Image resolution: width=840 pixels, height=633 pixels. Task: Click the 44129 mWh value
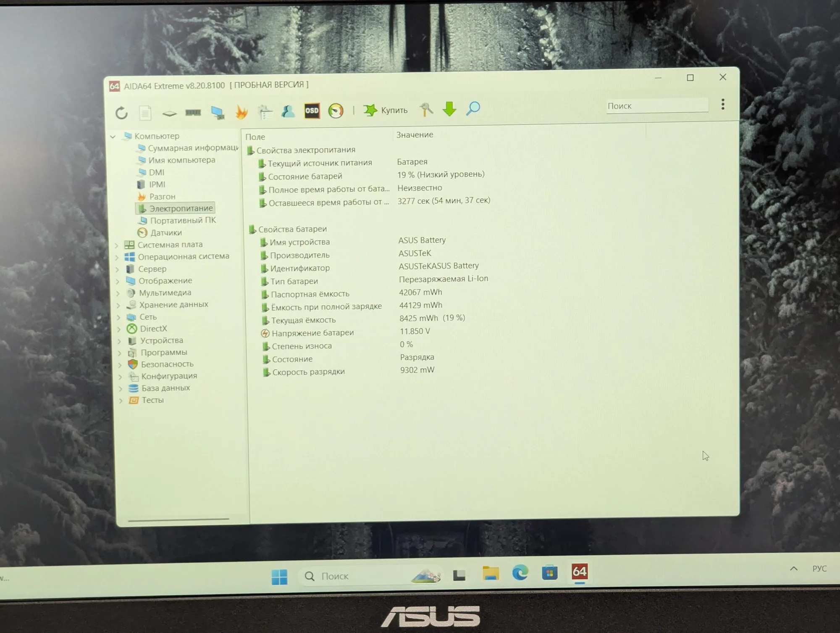(x=420, y=305)
